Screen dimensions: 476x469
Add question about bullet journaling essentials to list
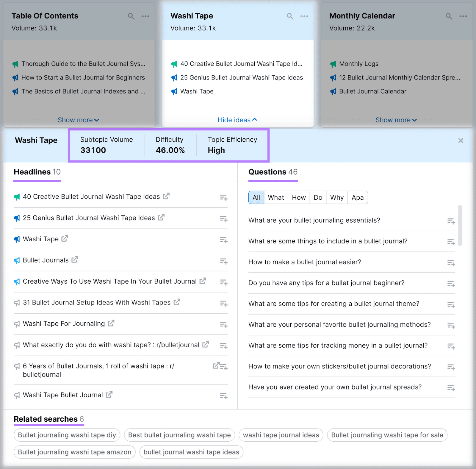coord(450,221)
